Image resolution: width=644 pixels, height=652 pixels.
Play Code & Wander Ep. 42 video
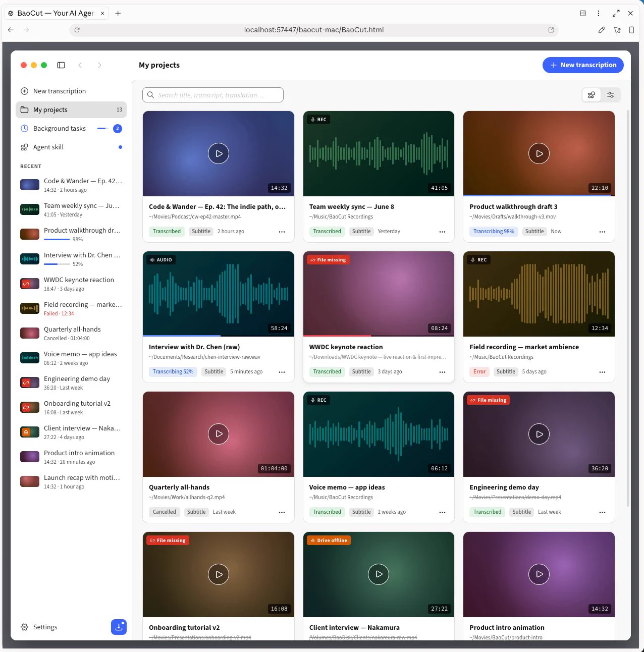[x=219, y=153]
